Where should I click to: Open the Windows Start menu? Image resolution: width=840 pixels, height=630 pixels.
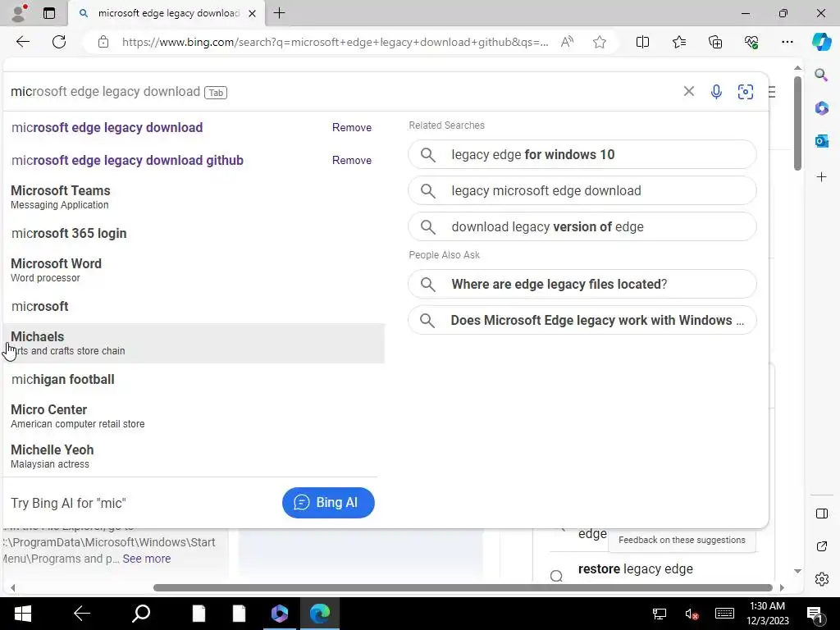(x=22, y=614)
